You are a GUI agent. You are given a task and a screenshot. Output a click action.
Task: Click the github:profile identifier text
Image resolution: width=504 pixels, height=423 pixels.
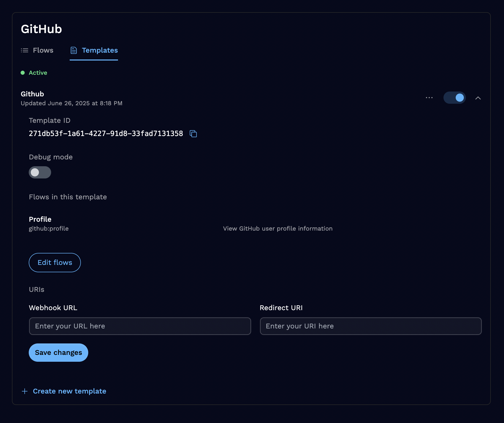point(49,229)
